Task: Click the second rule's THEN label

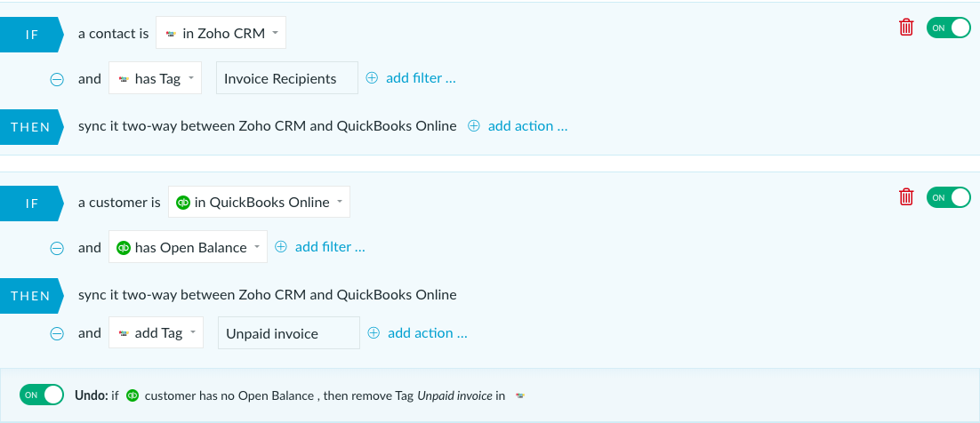Action: point(32,296)
